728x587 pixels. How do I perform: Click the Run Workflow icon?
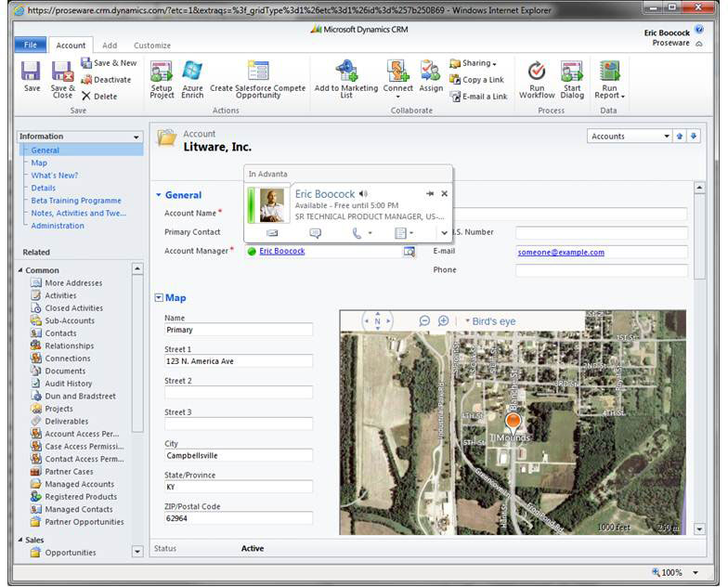pyautogui.click(x=537, y=72)
